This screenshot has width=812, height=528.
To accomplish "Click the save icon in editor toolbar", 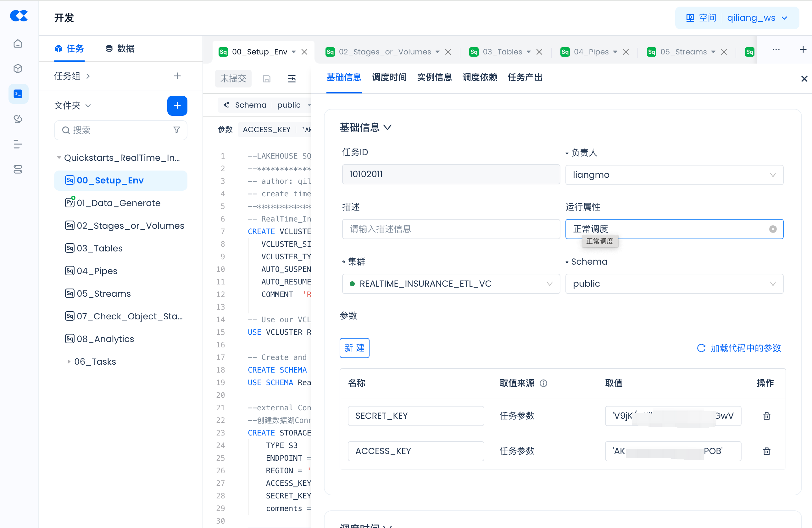I will pos(266,79).
